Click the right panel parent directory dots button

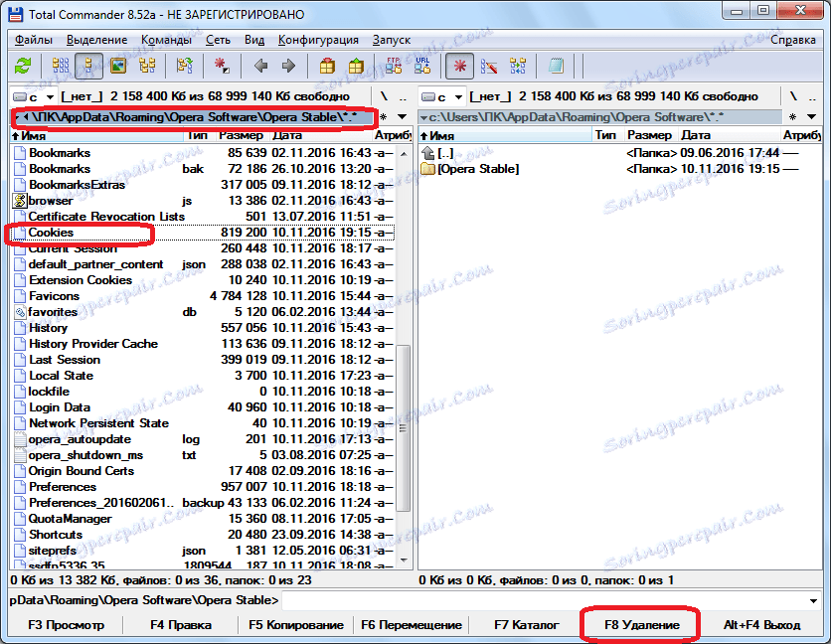(812, 96)
